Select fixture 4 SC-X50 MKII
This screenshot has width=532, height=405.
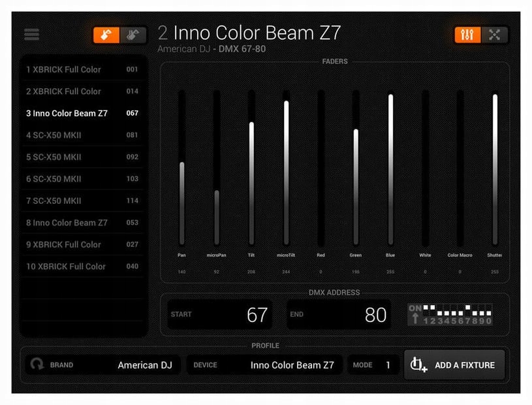82,135
